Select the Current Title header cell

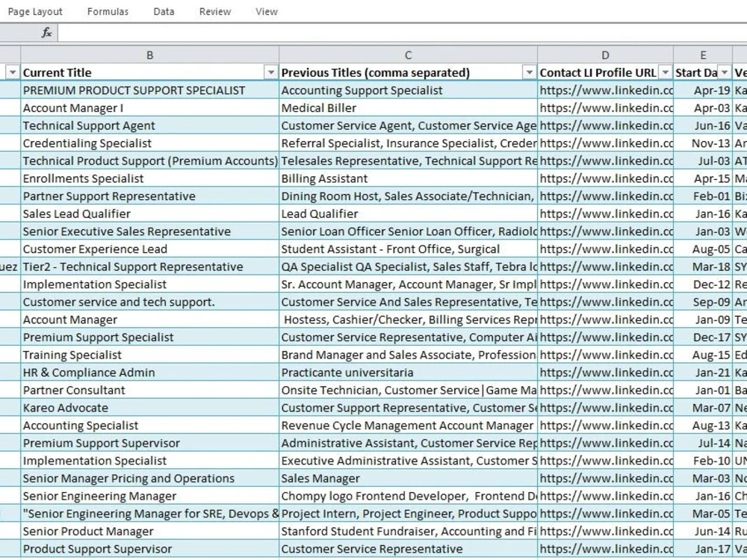pos(149,72)
